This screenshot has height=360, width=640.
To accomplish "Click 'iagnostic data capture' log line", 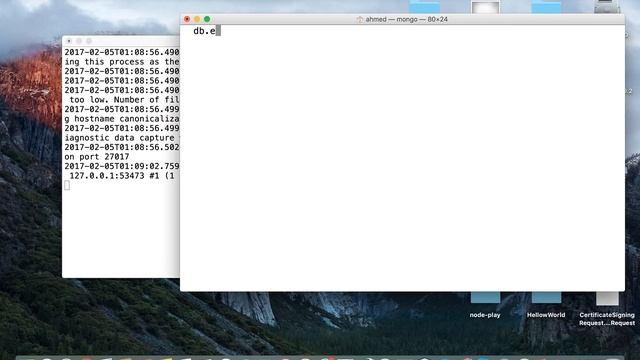I will [x=119, y=138].
